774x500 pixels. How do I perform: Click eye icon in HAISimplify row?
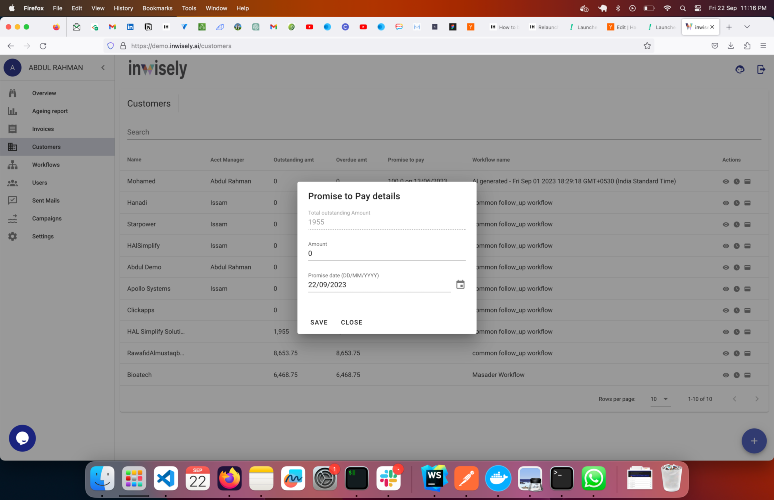tap(726, 246)
